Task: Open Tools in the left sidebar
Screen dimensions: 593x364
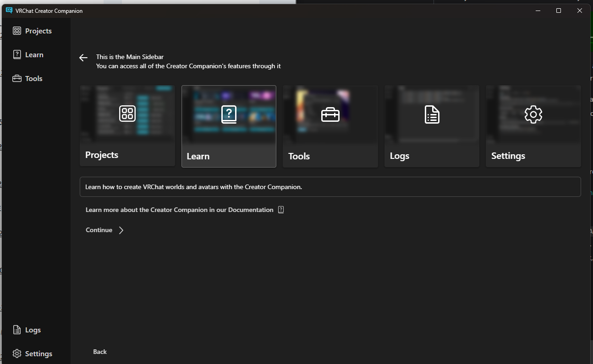Action: click(x=27, y=79)
